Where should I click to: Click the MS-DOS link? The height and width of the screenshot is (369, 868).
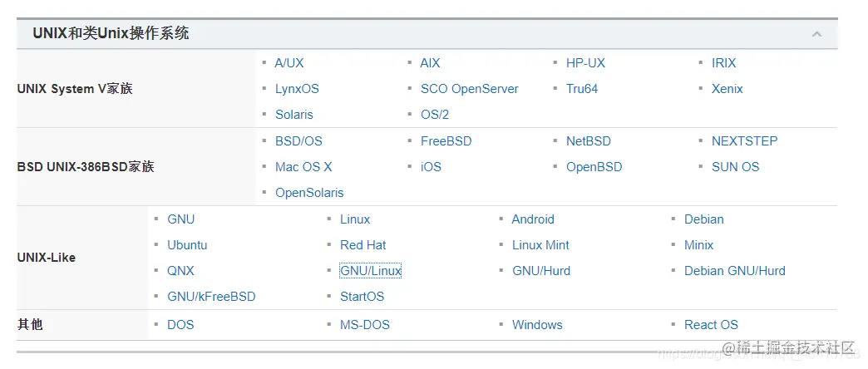[365, 325]
